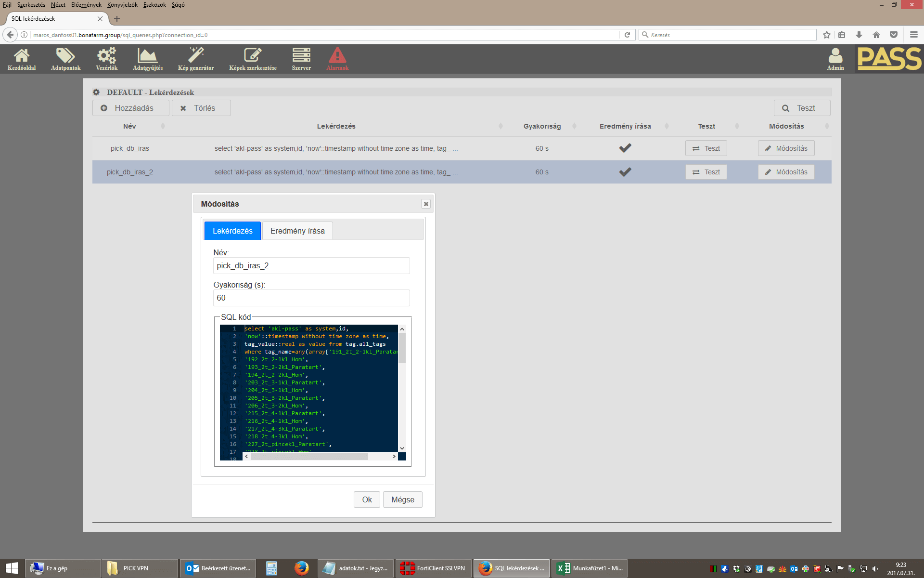Open the Könyvjelzők menu
The width and height of the screenshot is (924, 578).
pyautogui.click(x=122, y=5)
